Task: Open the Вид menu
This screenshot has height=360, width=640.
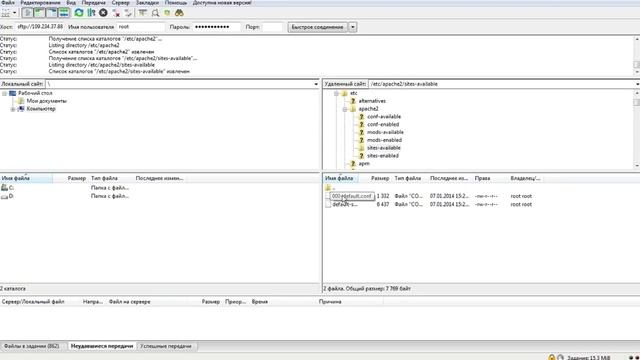Action: (71, 2)
